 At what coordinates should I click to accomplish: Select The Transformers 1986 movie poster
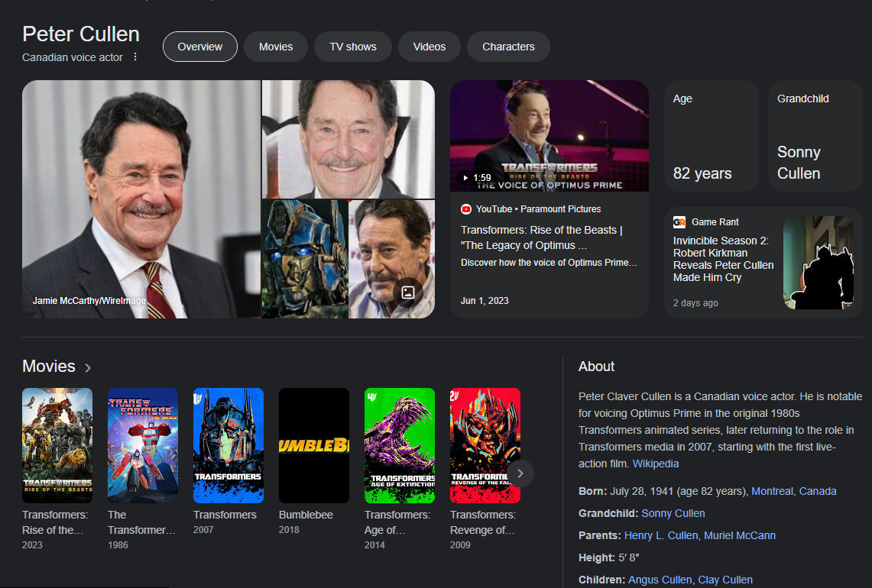tap(143, 446)
